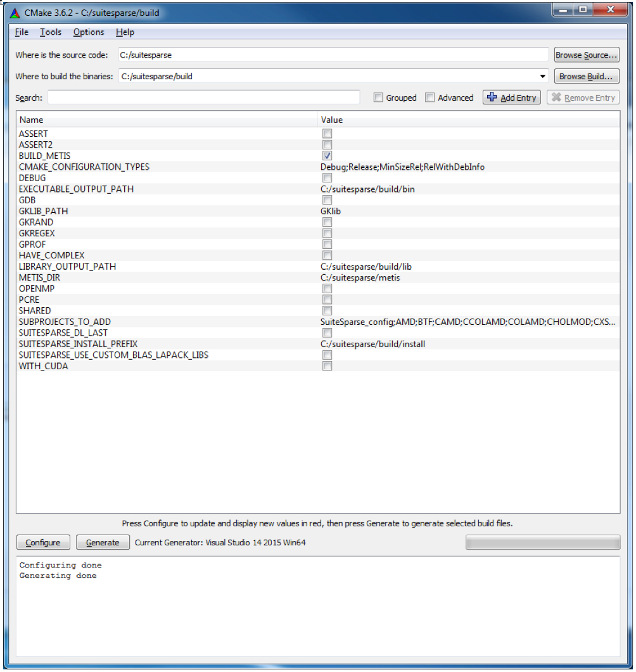Select the SUITESPARSE_INSTALL_PREFIX entry
Screen dimensions: 636x672
tap(79, 344)
